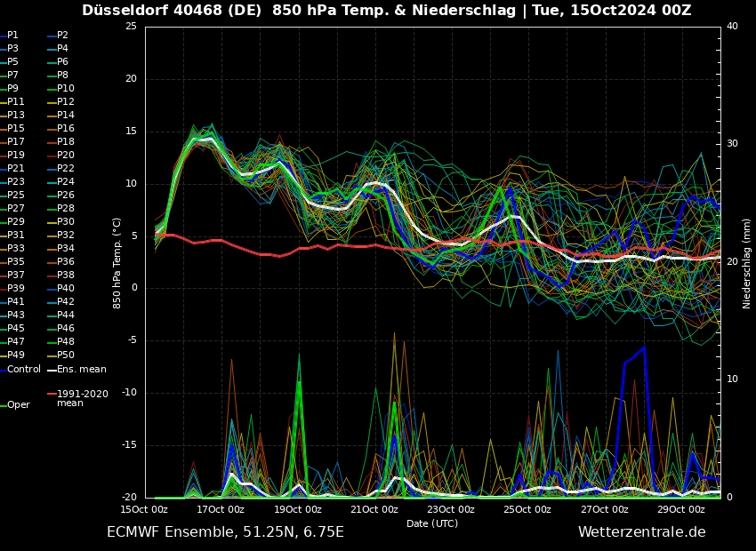Select the P37 legend entry
Image resolution: width=756 pixels, height=551 pixels.
[16, 275]
